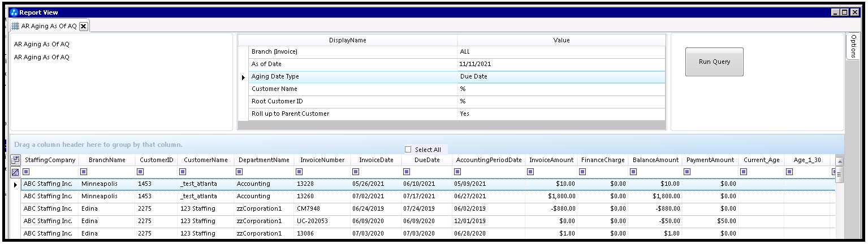Click the Report View window title icon
Screen dimensions: 868x244
(x=14, y=12)
